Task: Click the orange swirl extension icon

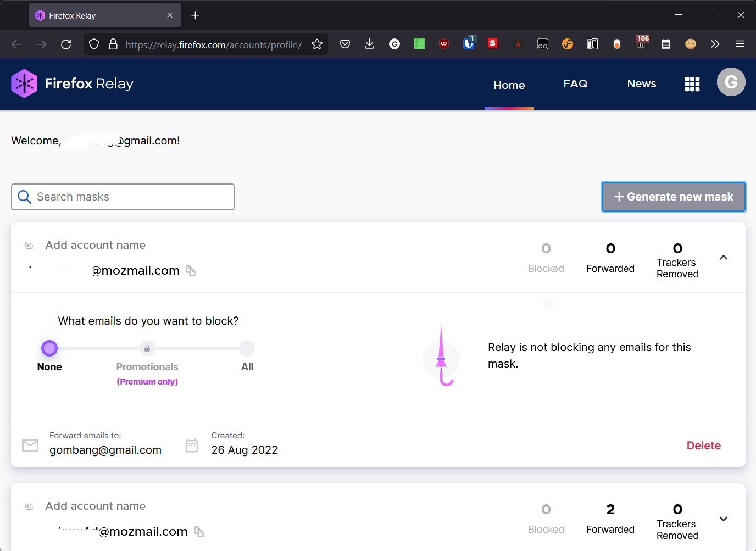Action: coord(568,44)
